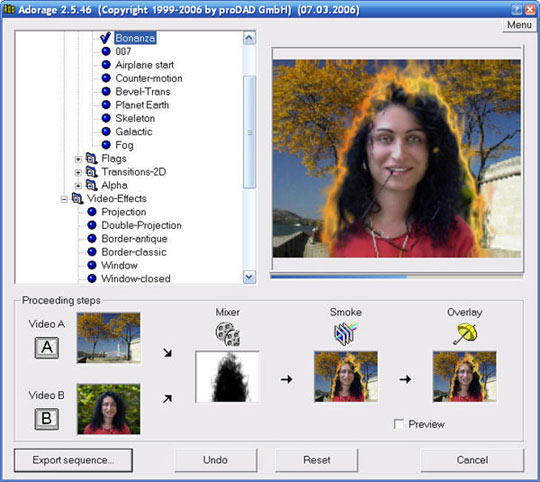Select the Border-antique video effect
Screen dimensions: 540x482
click(x=134, y=239)
